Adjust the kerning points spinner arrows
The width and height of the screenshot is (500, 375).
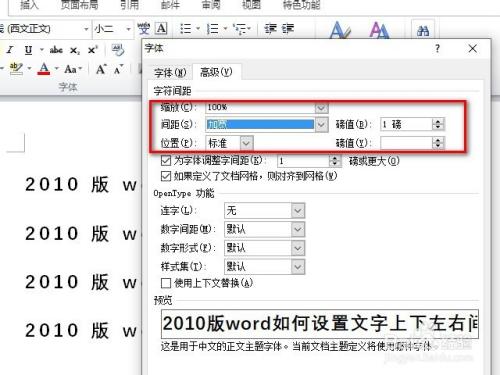click(335, 161)
